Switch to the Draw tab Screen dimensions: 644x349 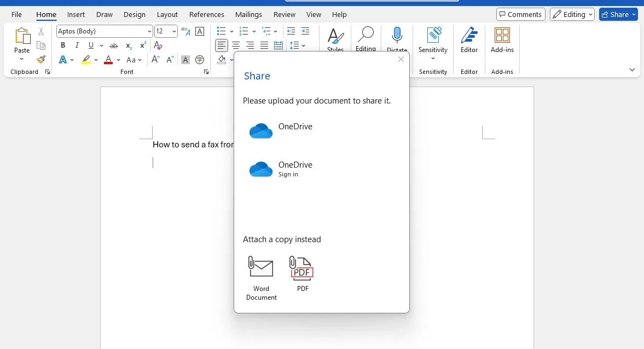pyautogui.click(x=105, y=14)
